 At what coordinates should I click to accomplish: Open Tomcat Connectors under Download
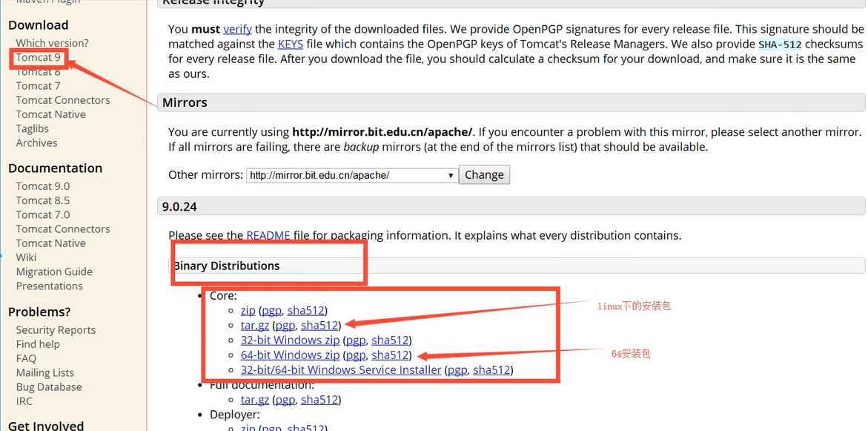pos(62,99)
